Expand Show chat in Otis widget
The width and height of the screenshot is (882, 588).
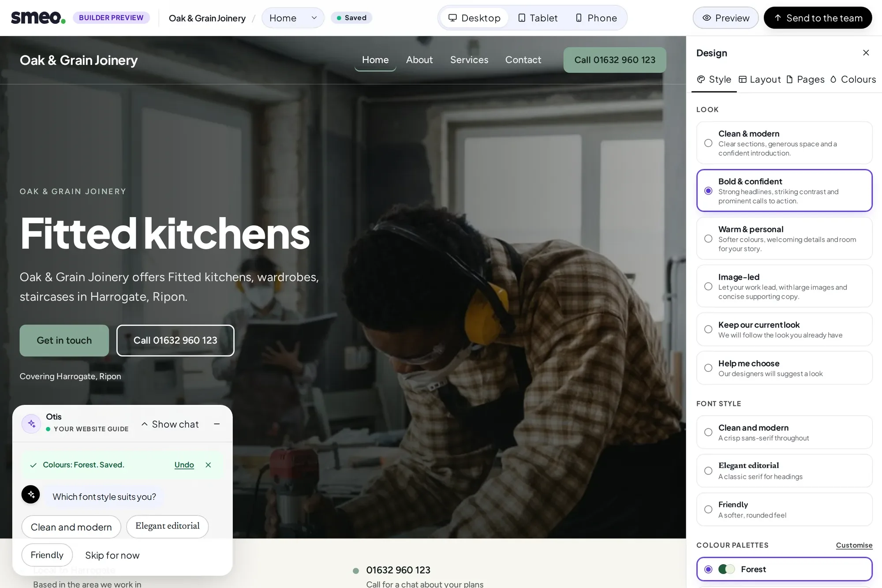(x=170, y=424)
